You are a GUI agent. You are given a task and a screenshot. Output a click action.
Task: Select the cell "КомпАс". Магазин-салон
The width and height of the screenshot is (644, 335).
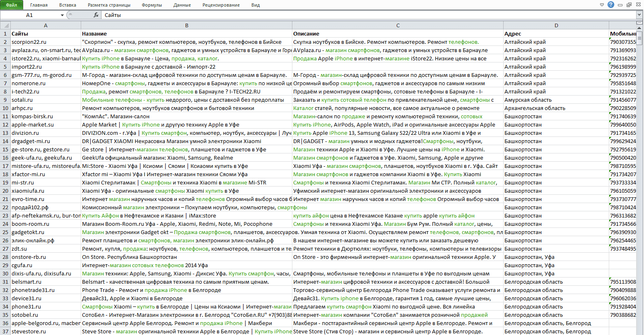point(186,116)
